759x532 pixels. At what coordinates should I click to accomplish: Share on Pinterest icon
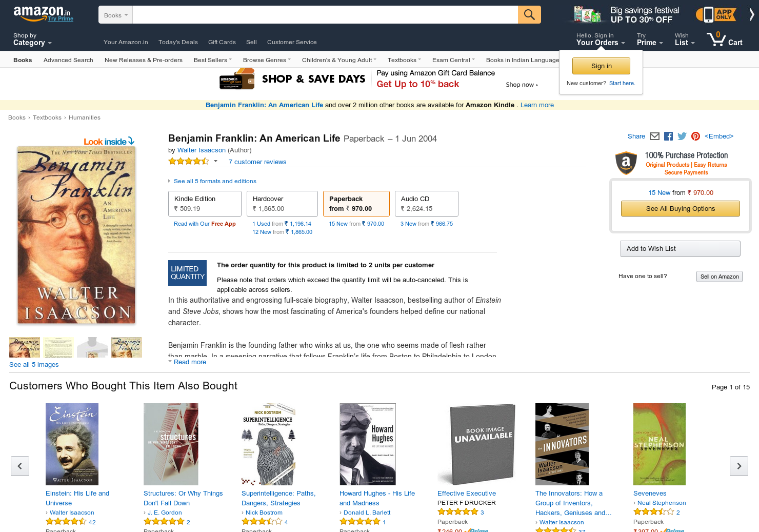[695, 136]
